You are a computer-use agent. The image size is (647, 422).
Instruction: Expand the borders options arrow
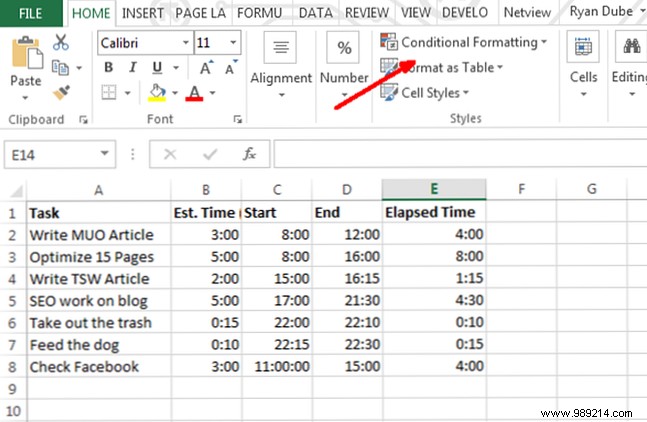pos(128,93)
